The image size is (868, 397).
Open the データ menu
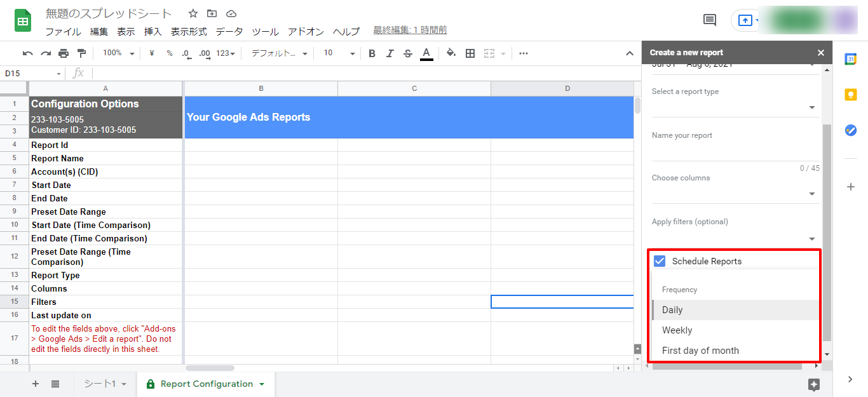229,31
